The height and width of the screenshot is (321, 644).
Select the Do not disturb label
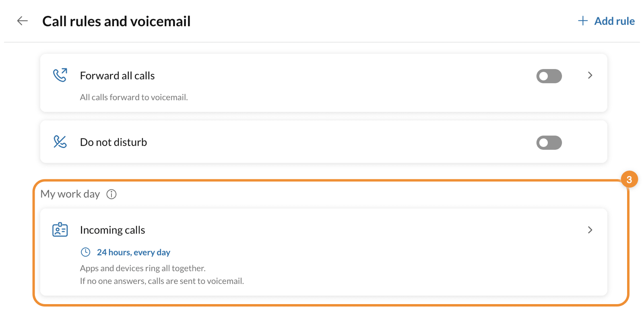(114, 142)
